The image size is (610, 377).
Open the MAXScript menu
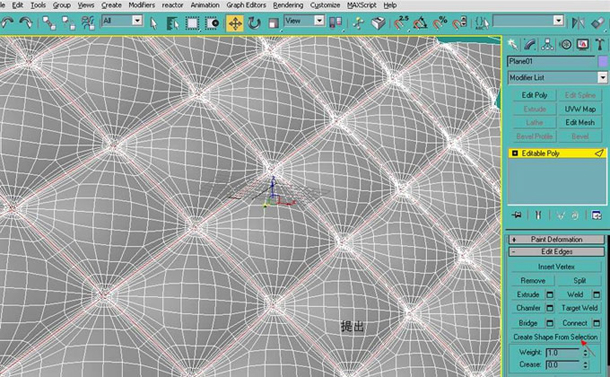click(x=362, y=5)
